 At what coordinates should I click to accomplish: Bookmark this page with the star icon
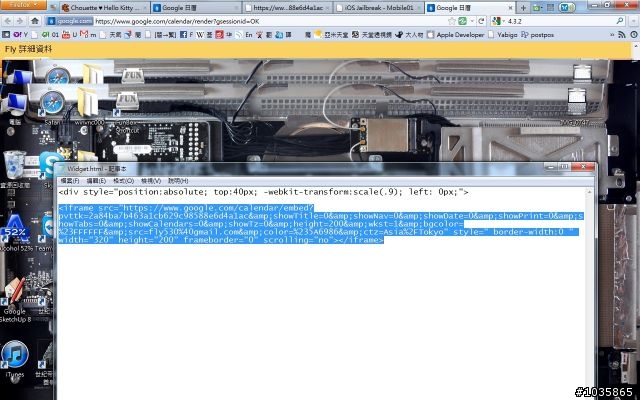(x=452, y=21)
